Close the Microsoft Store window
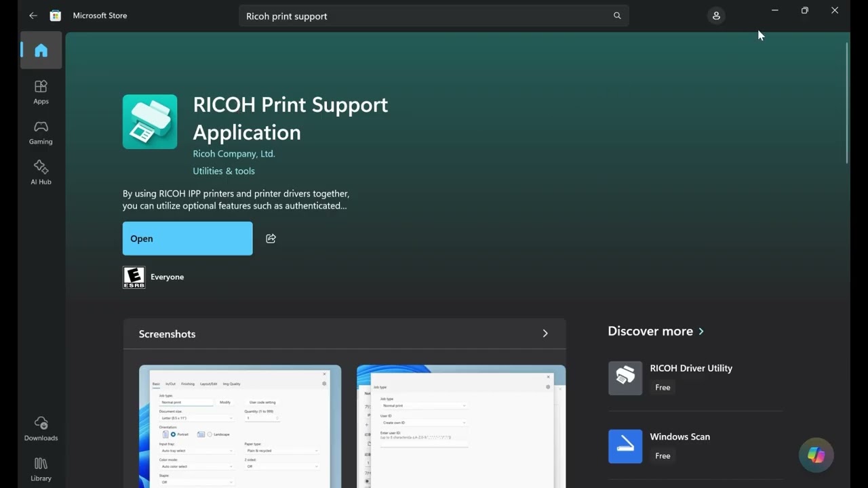This screenshot has width=868, height=488. 835,10
